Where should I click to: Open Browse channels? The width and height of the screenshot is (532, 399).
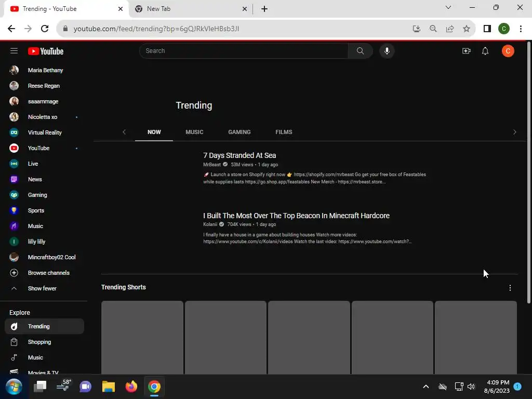[x=45, y=273]
